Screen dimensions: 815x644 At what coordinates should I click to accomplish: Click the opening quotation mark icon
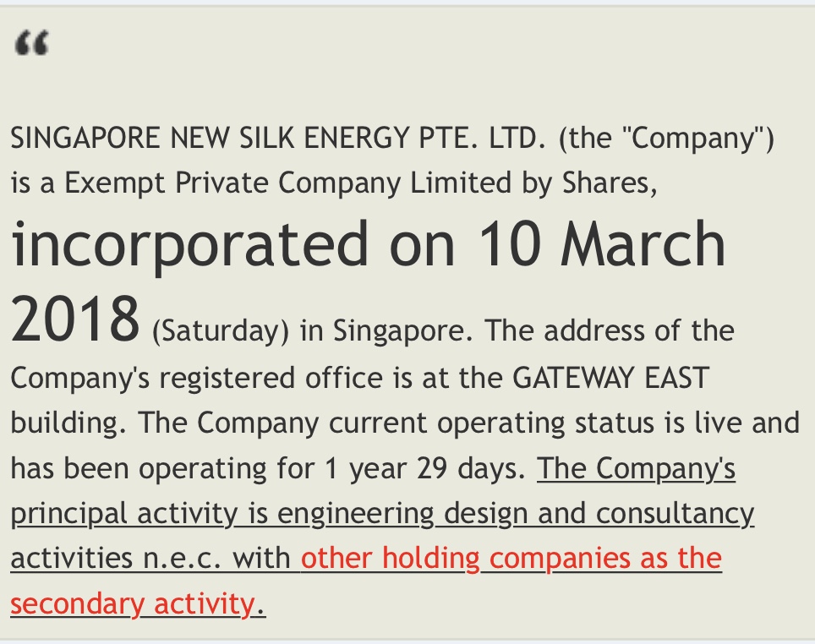tap(32, 42)
